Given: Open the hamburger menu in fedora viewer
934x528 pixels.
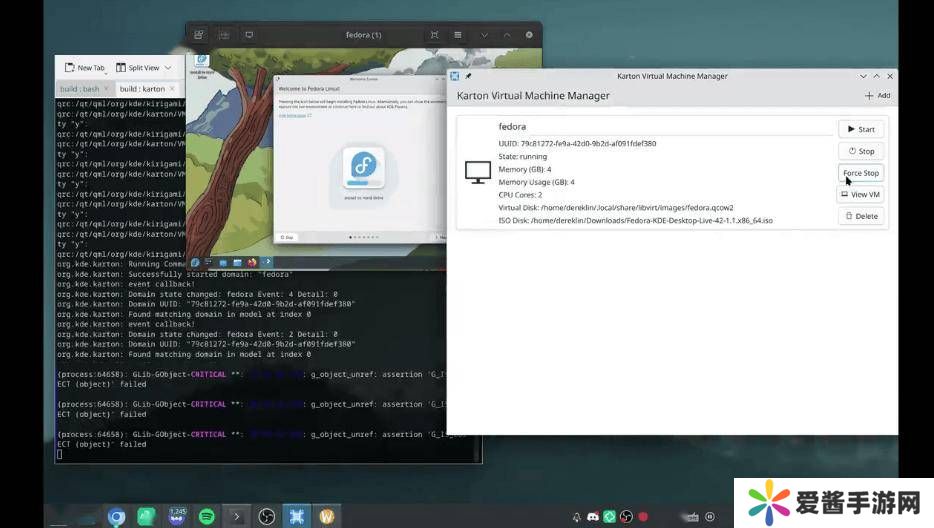Looking at the screenshot, I should (x=458, y=35).
